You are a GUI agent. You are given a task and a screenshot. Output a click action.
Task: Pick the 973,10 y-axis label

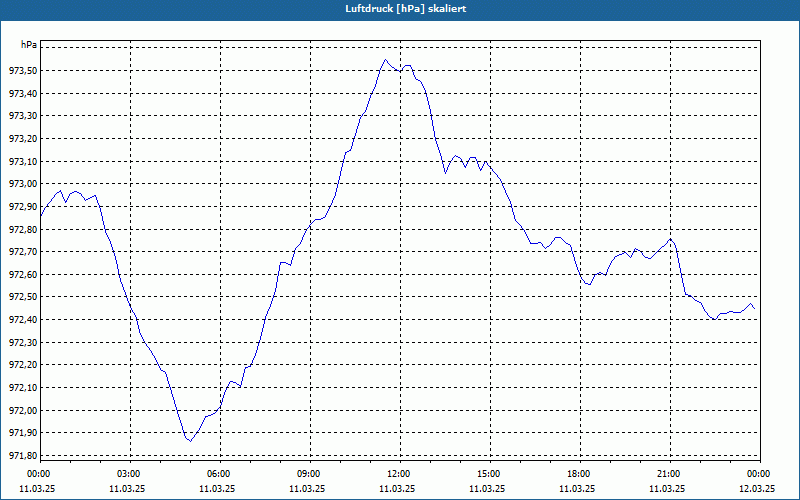(x=23, y=161)
